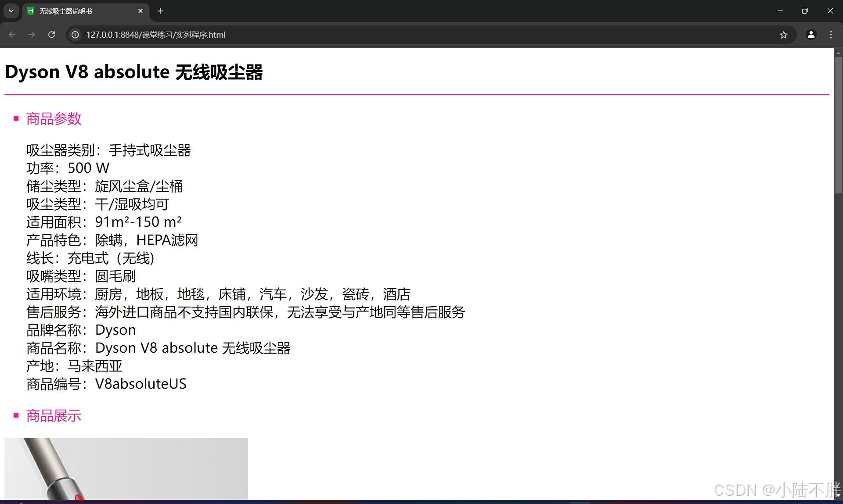Open the browser profile icon

click(811, 35)
